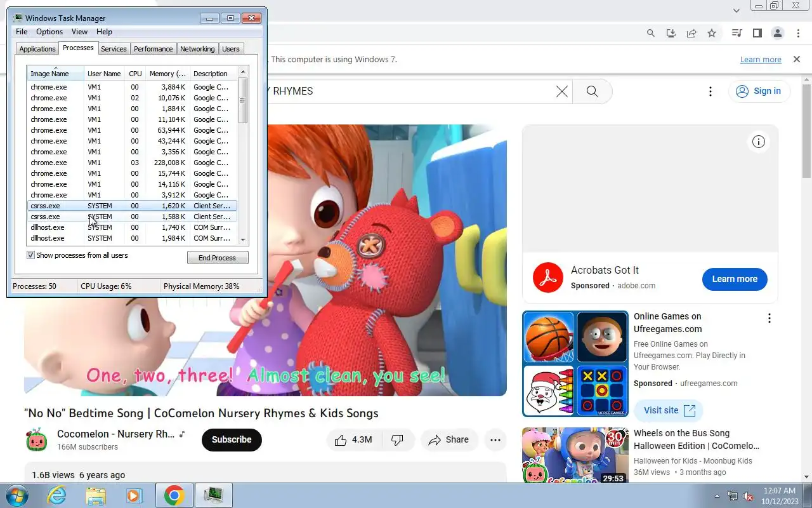The image size is (812, 508).
Task: Click the Adobe logo in the sponsored ad
Action: [x=548, y=277]
